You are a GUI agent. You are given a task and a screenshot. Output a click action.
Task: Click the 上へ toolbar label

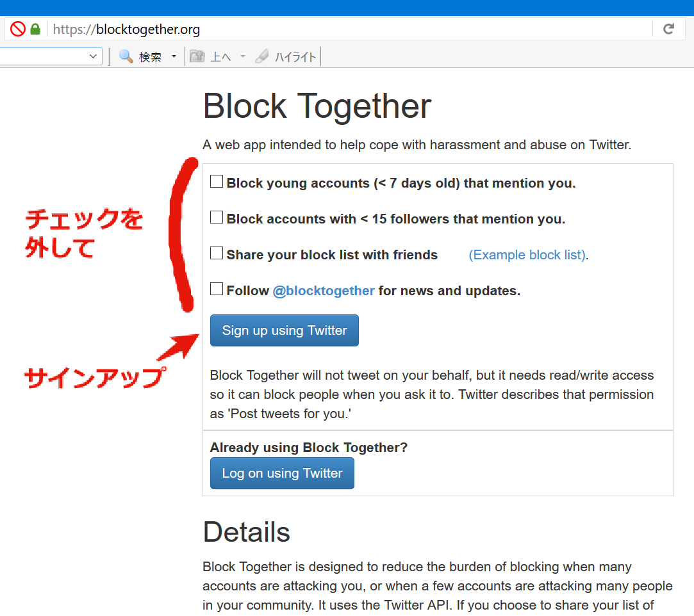(x=220, y=57)
